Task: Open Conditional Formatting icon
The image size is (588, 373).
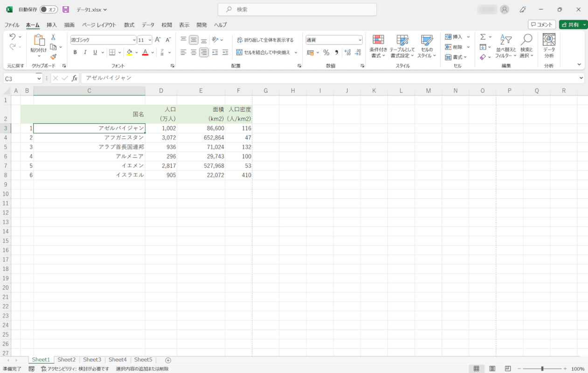Action: point(378,41)
